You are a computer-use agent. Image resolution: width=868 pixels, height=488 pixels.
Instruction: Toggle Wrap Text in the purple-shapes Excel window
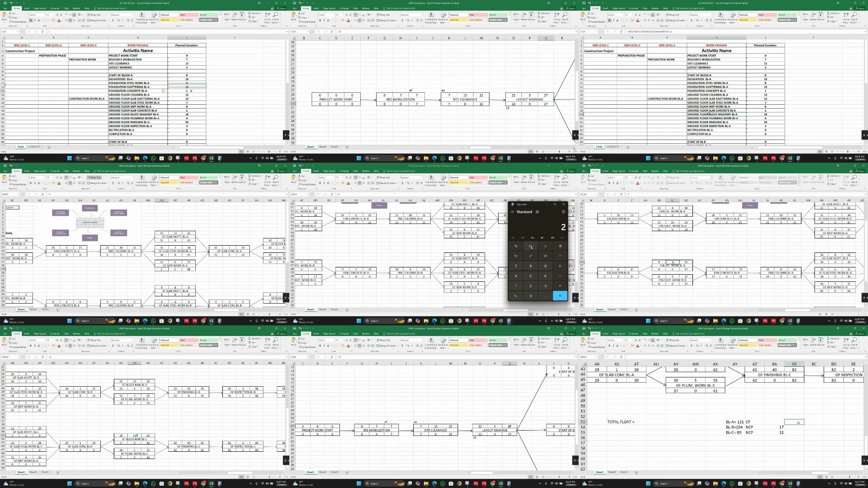click(x=95, y=177)
